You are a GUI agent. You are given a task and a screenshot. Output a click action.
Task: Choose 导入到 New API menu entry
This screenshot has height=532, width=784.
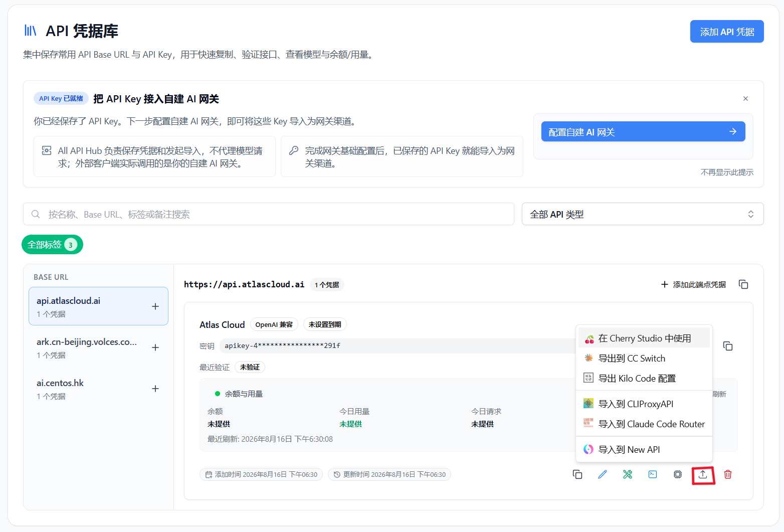pyautogui.click(x=644, y=449)
